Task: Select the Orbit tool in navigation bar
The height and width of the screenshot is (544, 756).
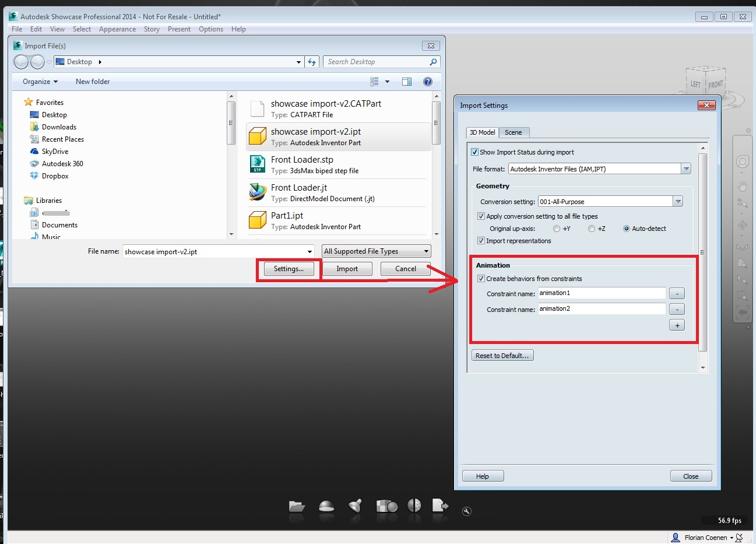Action: point(742,225)
